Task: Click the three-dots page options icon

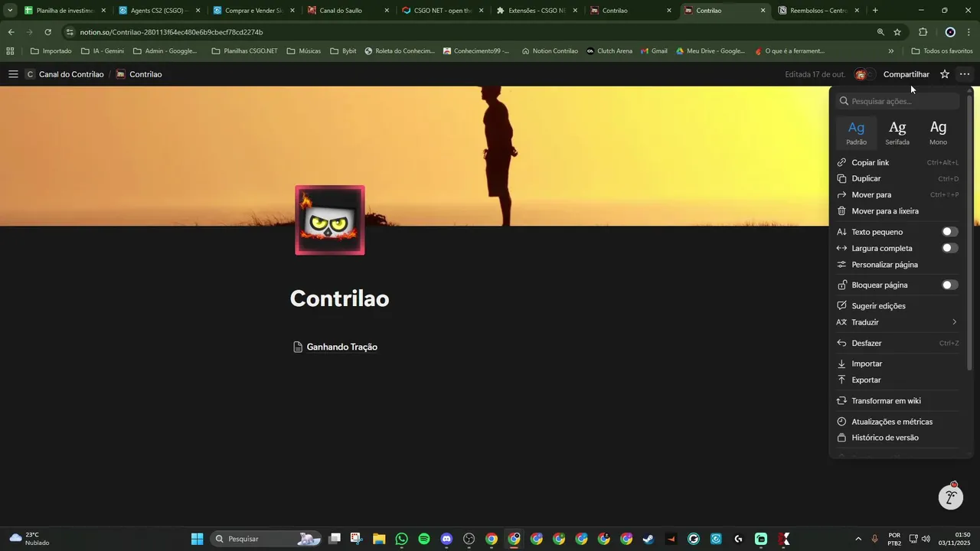Action: click(965, 74)
